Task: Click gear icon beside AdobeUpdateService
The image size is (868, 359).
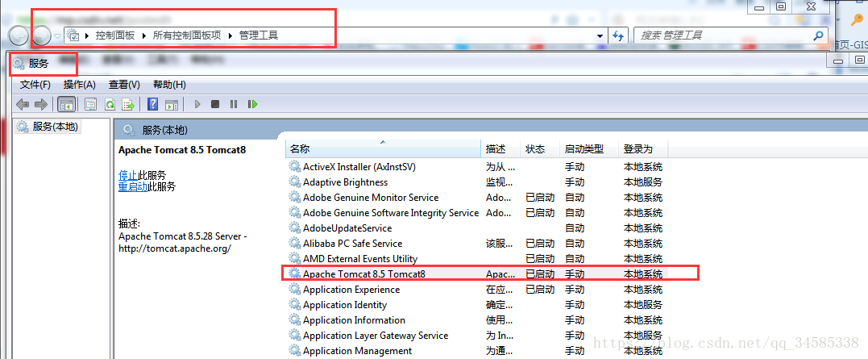Action: click(x=294, y=228)
